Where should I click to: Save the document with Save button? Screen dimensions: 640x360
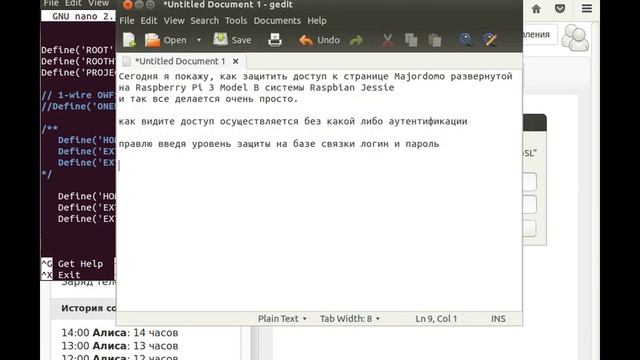pyautogui.click(x=232, y=40)
